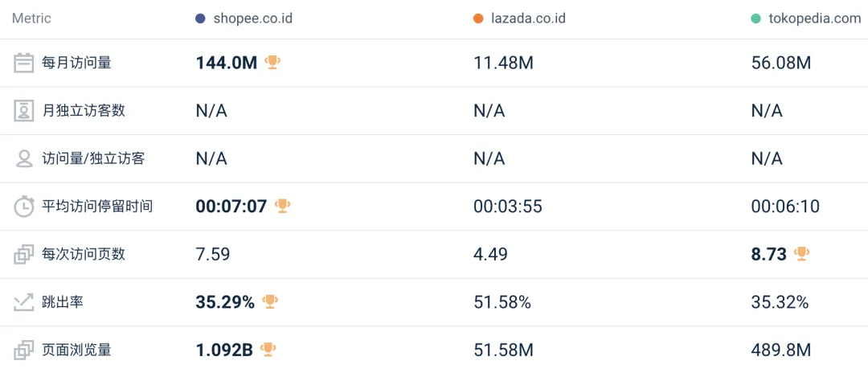This screenshot has height=373, width=868.
Task: Click the stopwatch icon for 平均访问停留时间
Action: click(24, 207)
